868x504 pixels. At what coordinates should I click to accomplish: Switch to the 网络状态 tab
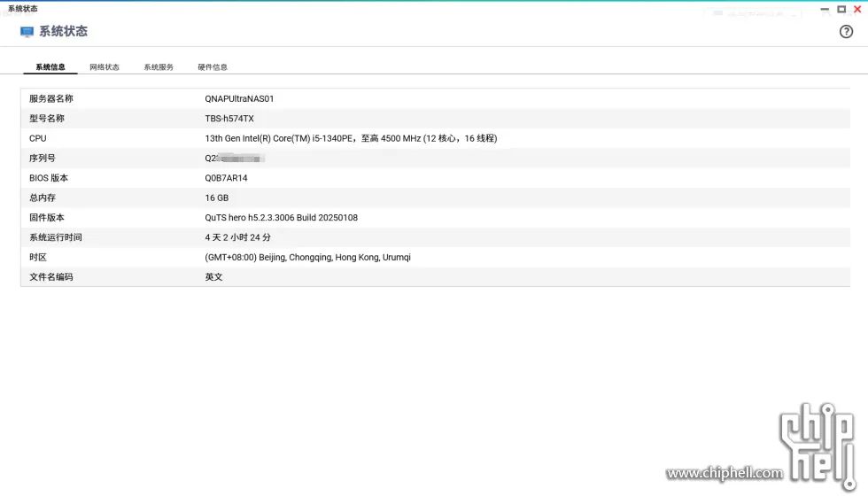click(105, 67)
